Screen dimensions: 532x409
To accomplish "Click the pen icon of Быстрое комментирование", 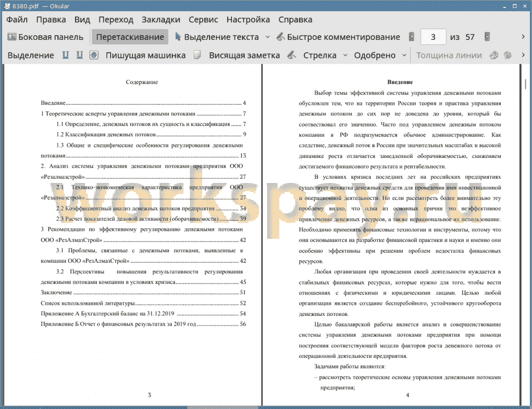I will pyautogui.click(x=280, y=37).
